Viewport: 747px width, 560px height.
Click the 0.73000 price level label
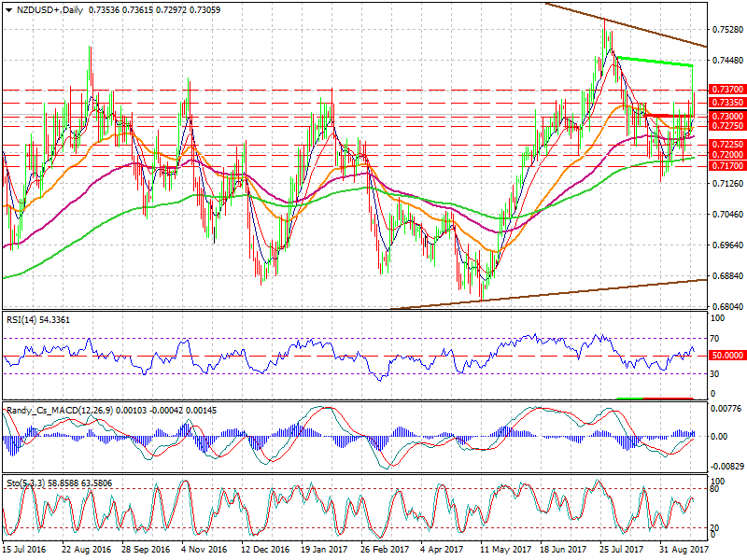point(726,115)
